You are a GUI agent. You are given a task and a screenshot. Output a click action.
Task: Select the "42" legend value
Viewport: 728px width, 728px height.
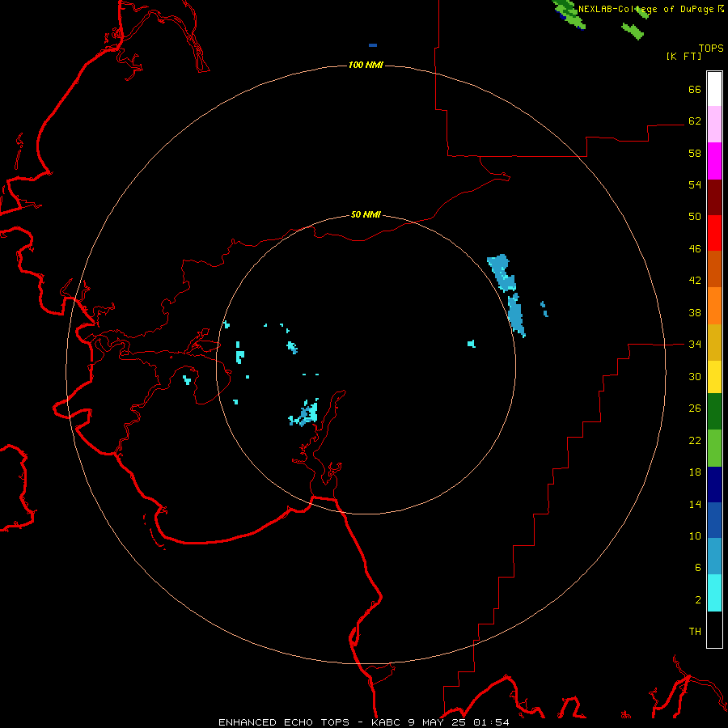(695, 281)
